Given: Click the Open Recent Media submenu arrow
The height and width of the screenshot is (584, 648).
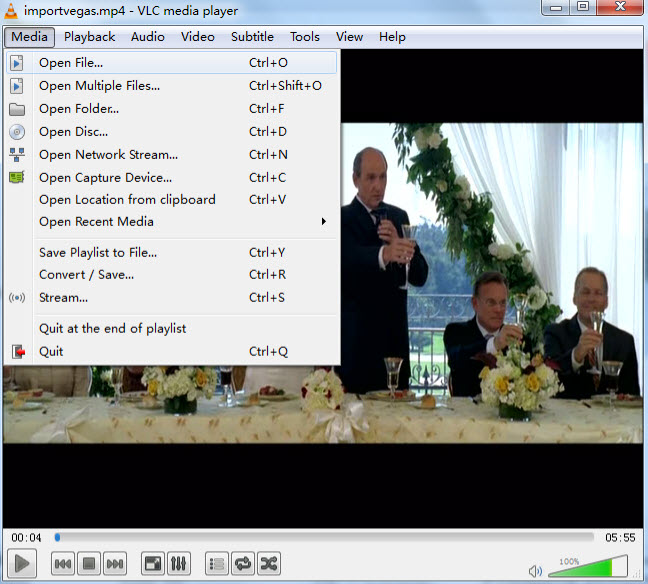Looking at the screenshot, I should pyautogui.click(x=324, y=222).
